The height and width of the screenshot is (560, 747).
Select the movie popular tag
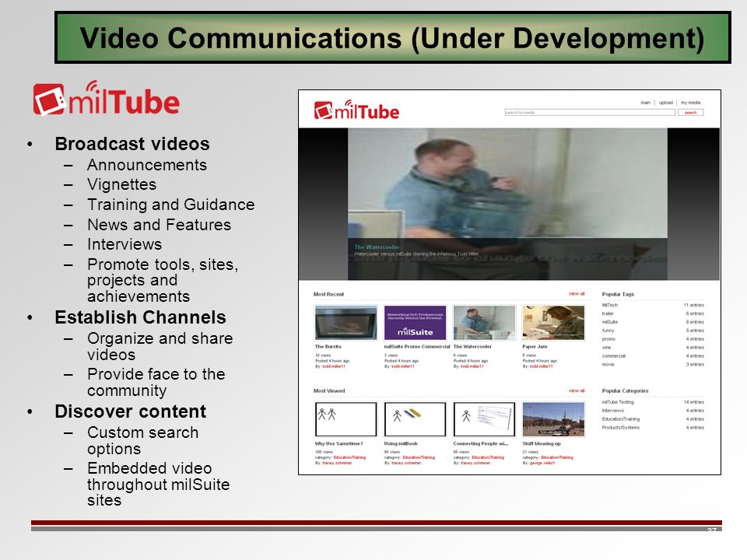608,364
